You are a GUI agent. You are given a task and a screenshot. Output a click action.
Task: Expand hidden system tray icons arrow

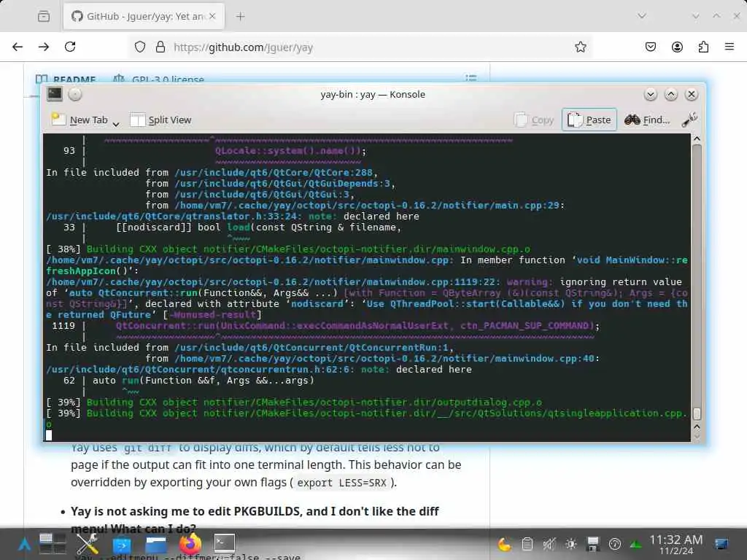pos(635,544)
